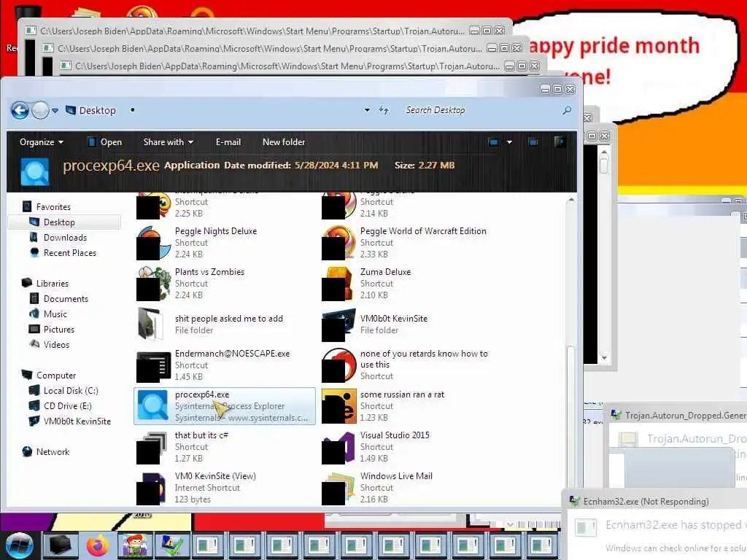
Task: Select the VM0 KevinSite (View) internet shortcut
Action: [224, 488]
